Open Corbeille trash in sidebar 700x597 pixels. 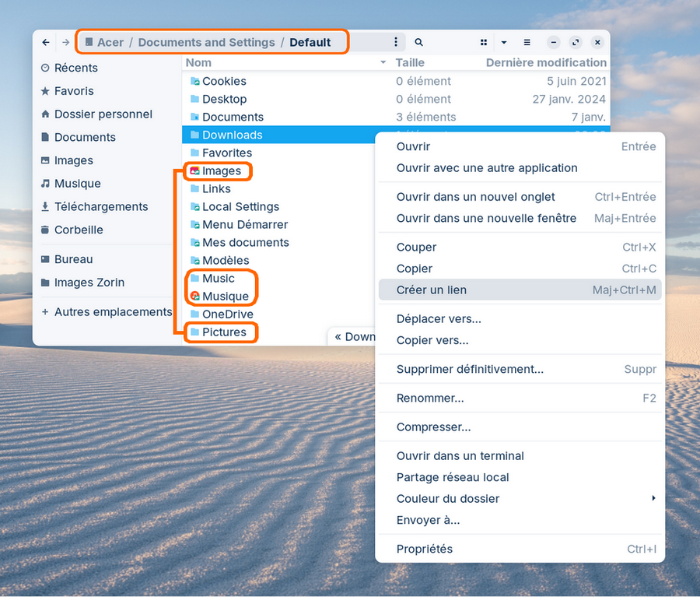[x=78, y=230]
